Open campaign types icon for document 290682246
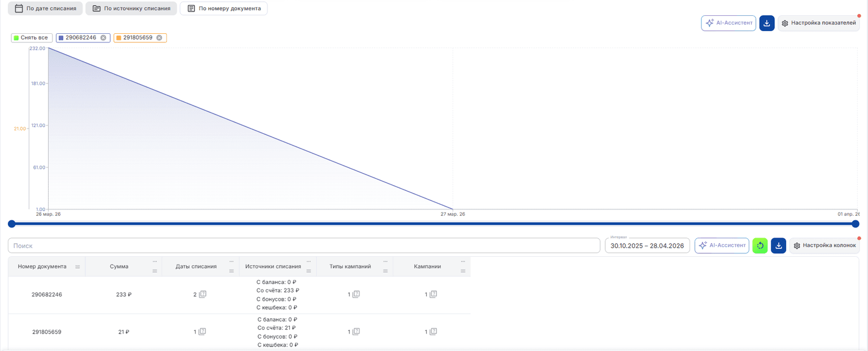This screenshot has width=868, height=351. [356, 295]
